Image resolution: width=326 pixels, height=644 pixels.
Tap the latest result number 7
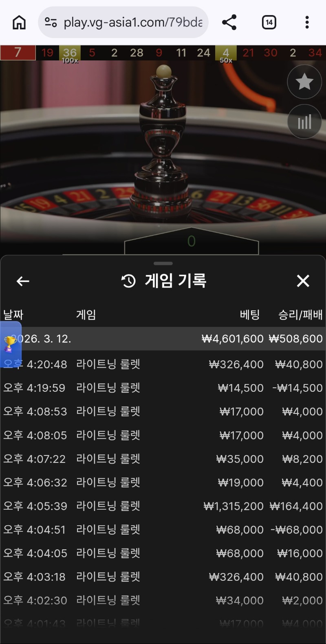pos(18,53)
